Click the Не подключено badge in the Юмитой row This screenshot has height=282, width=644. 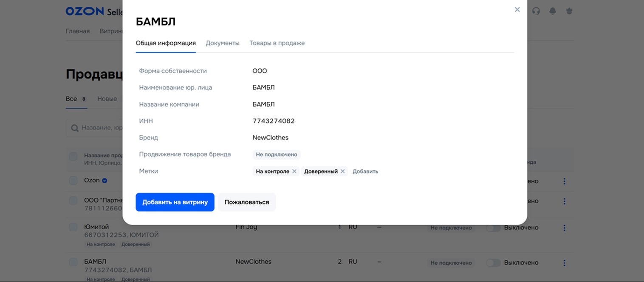point(451,228)
